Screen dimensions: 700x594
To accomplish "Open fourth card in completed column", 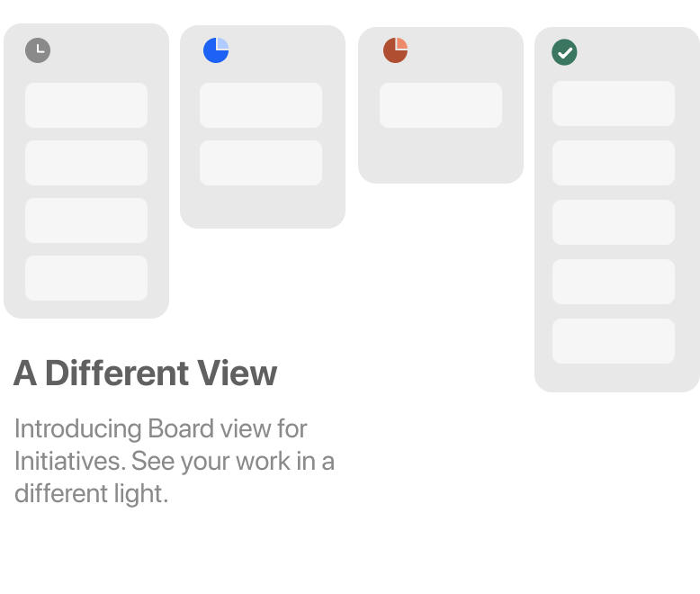I will 614,282.
